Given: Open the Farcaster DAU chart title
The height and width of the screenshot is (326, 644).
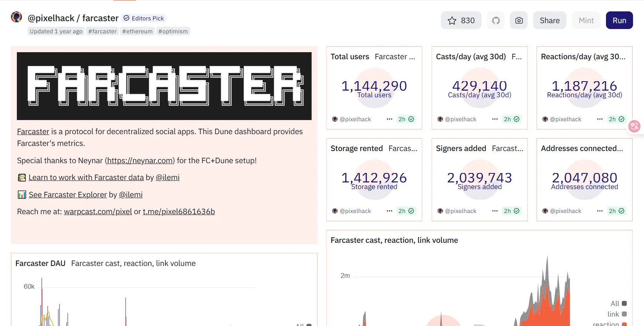Looking at the screenshot, I should click(40, 263).
